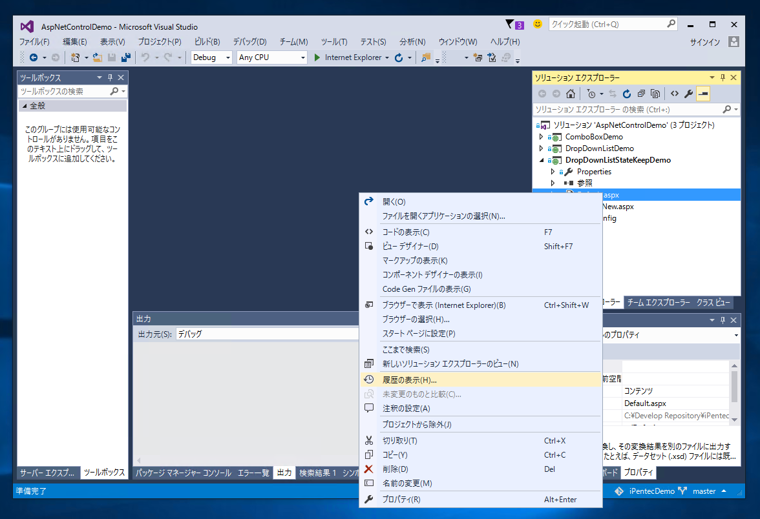The width and height of the screenshot is (760, 519).
Task: Click the navigate backward arrow in main toolbar
Action: coord(33,58)
